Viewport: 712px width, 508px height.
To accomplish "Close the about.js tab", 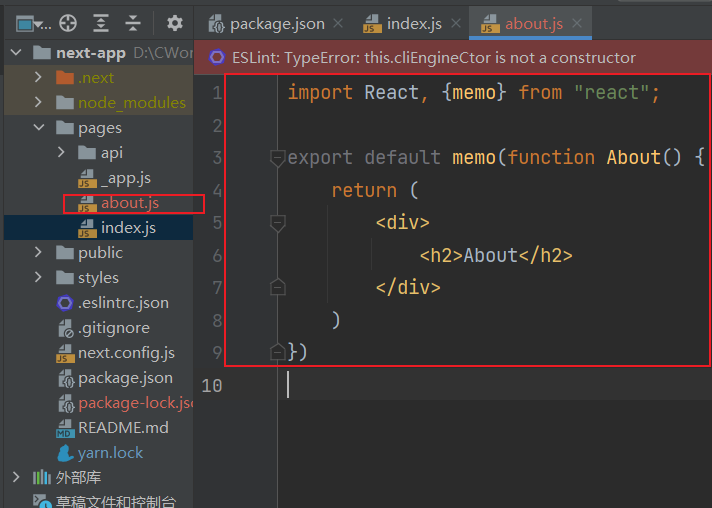I will [577, 23].
